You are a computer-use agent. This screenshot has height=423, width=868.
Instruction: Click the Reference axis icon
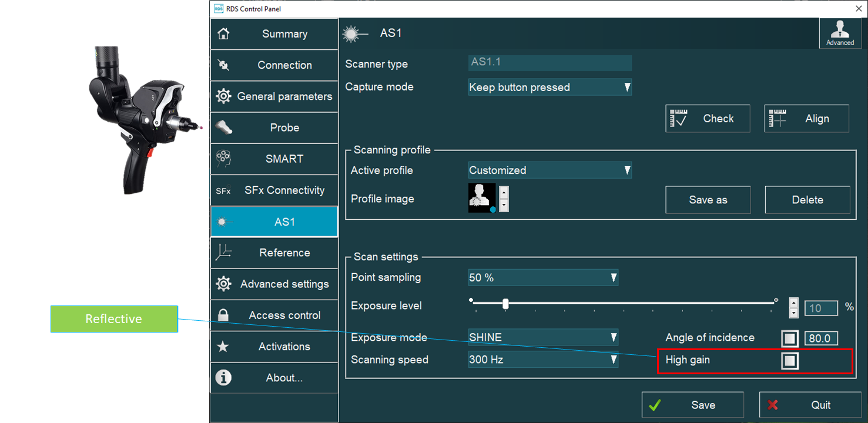(224, 253)
